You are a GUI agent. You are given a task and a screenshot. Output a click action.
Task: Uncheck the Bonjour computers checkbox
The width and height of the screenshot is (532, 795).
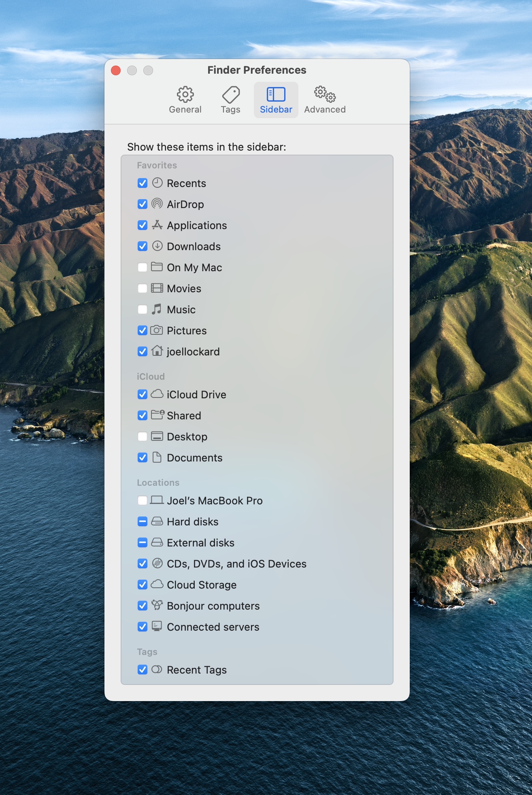tap(143, 606)
